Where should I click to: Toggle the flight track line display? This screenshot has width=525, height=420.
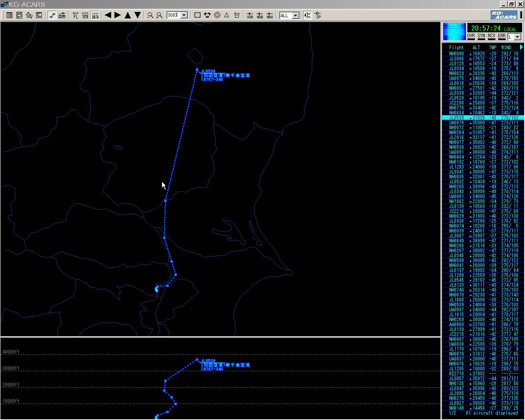click(x=52, y=15)
